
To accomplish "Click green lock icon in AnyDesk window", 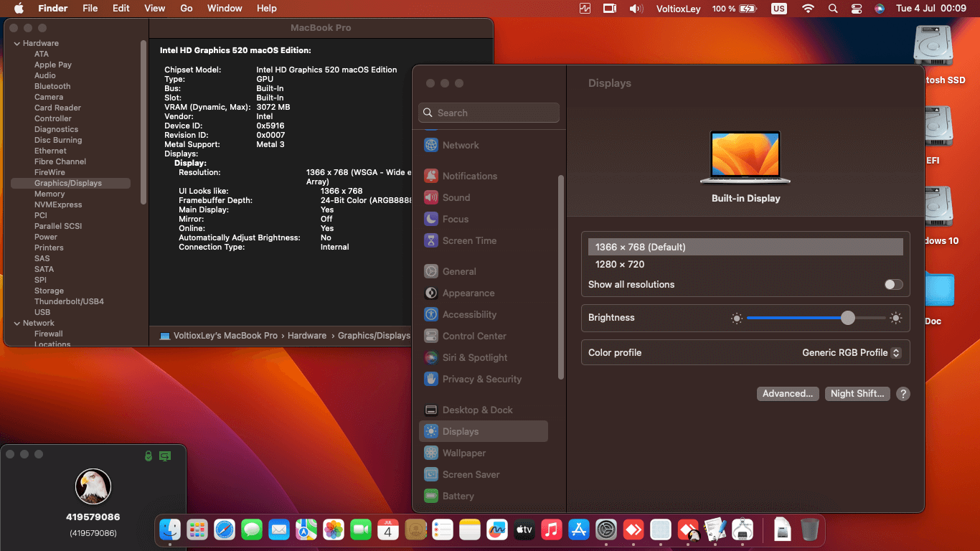I will [x=149, y=456].
